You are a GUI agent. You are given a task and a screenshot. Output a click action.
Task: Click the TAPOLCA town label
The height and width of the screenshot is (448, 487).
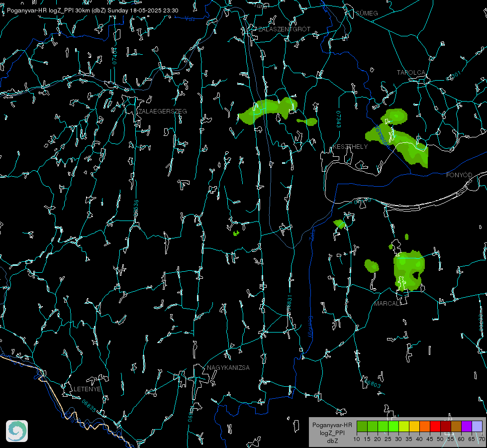click(x=411, y=73)
